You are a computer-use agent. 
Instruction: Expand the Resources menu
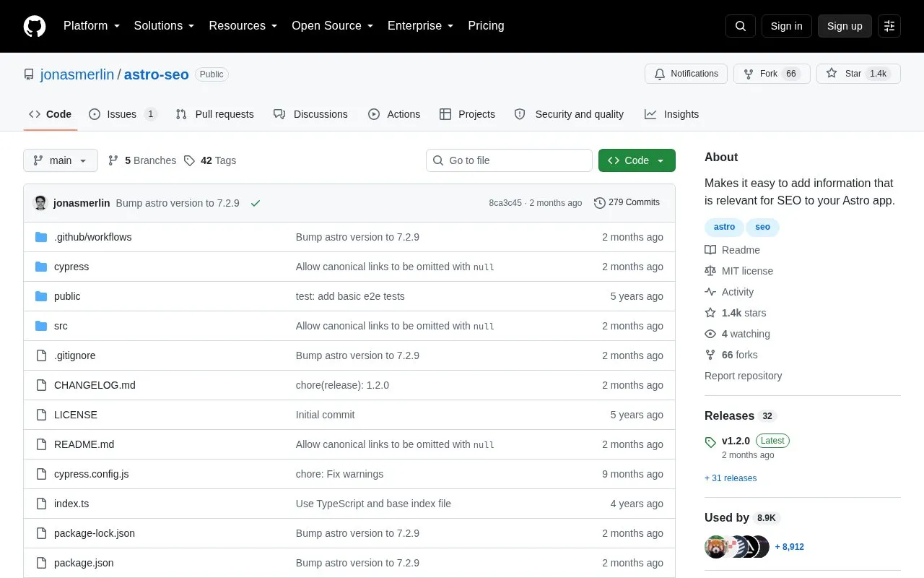pos(243,26)
